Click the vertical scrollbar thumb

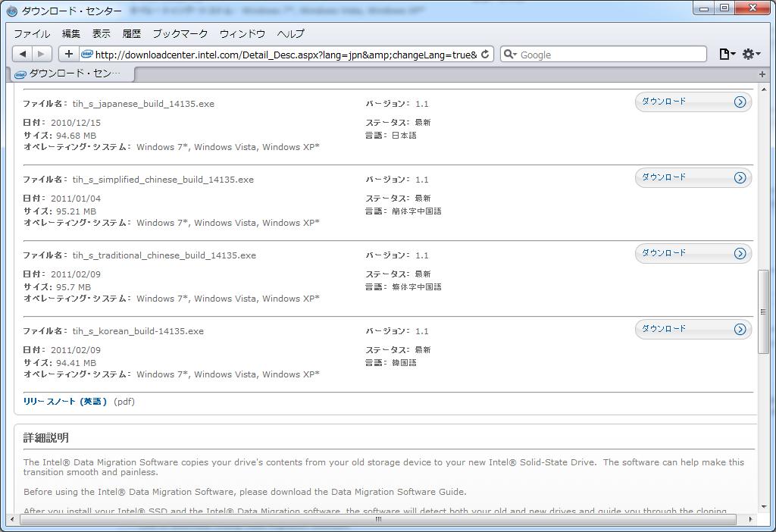763,311
